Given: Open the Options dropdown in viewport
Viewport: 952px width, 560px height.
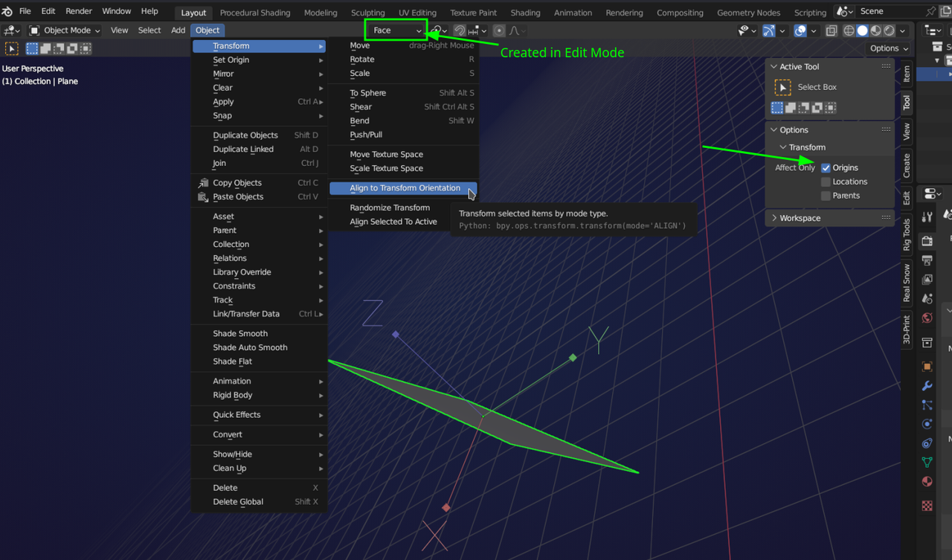Looking at the screenshot, I should coord(889,48).
